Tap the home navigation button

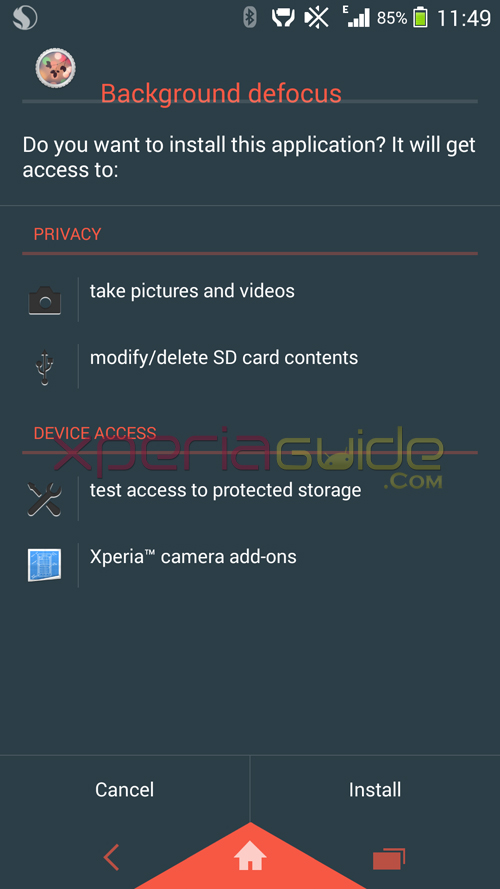[x=250, y=858]
